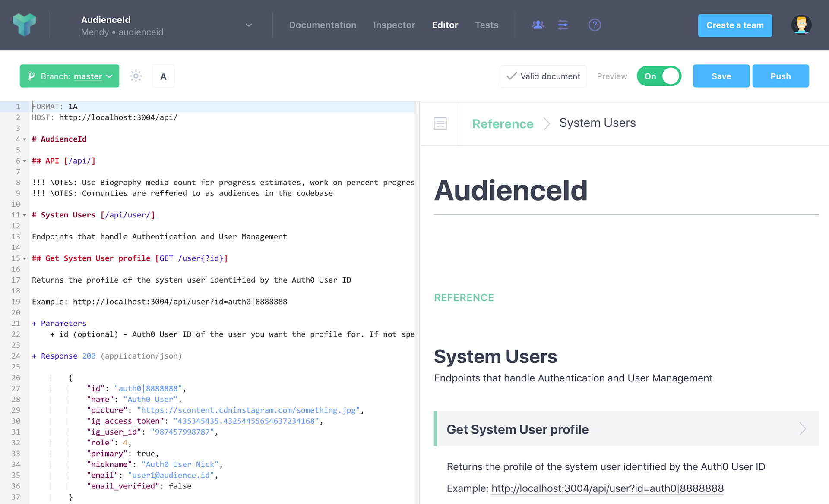829x504 pixels.
Task: Open the help question mark icon
Action: [x=595, y=25]
